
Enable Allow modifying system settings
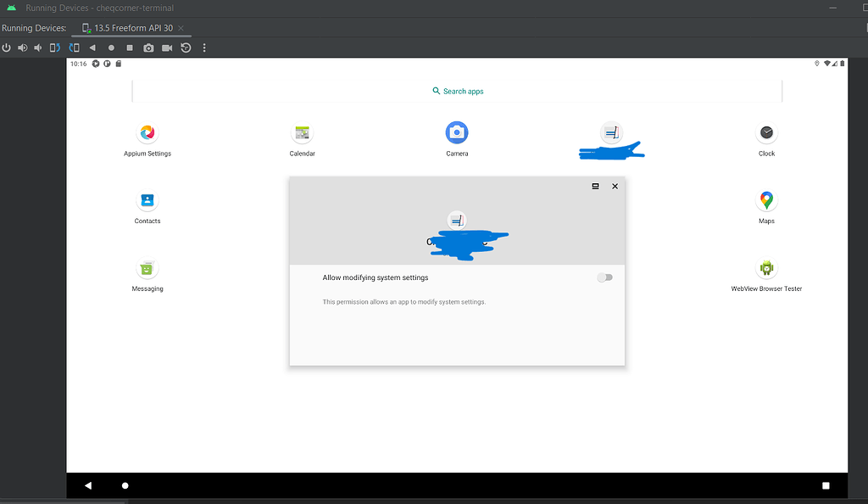tap(605, 277)
